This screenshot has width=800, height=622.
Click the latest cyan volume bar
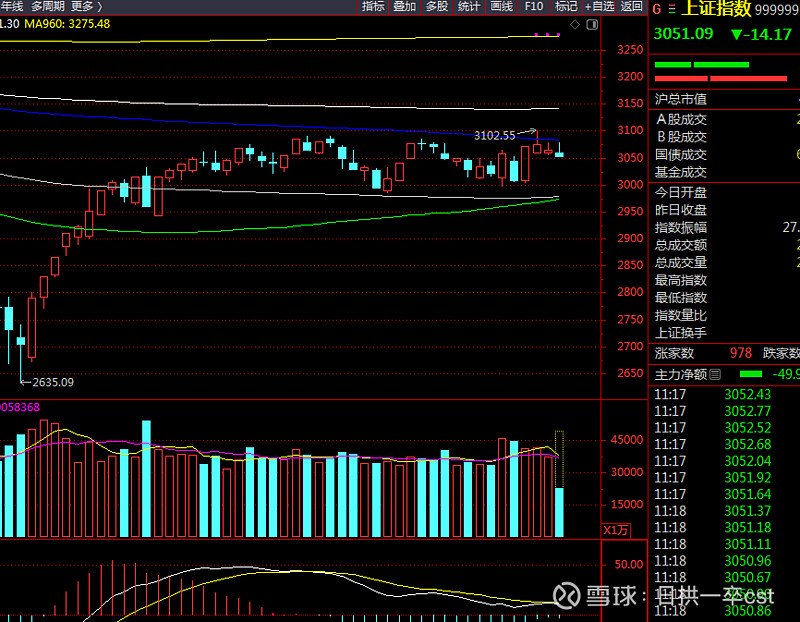coord(559,512)
